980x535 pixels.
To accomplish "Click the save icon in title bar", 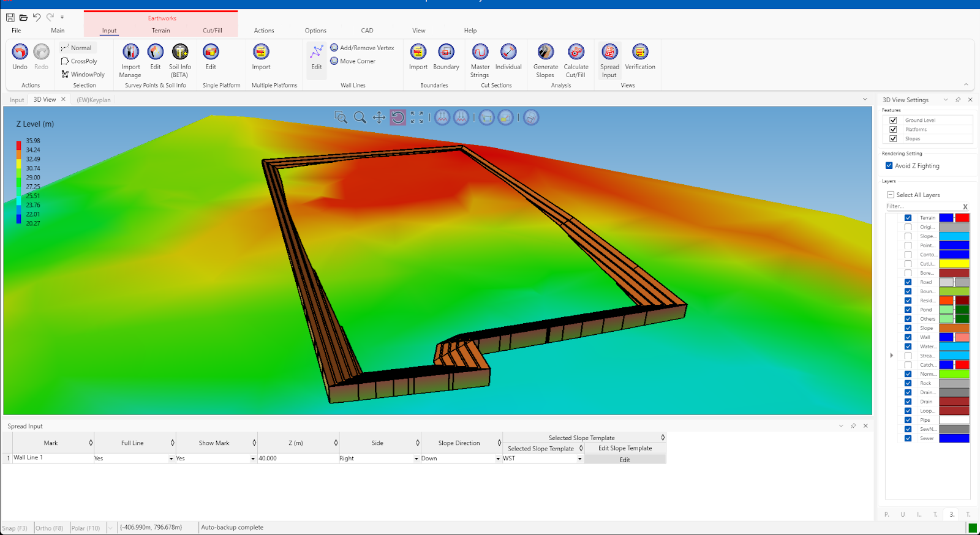I will click(x=10, y=17).
